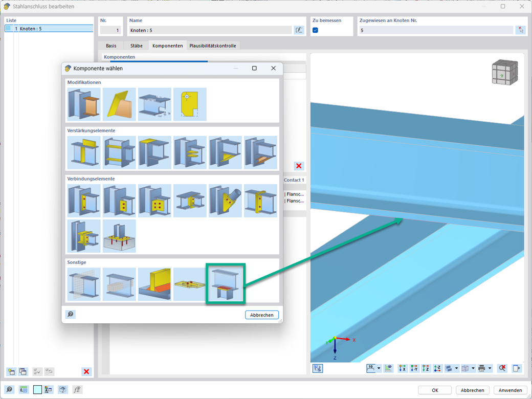Toggle the Zu bemessen checkbox
Image resolution: width=532 pixels, height=399 pixels.
(x=315, y=30)
